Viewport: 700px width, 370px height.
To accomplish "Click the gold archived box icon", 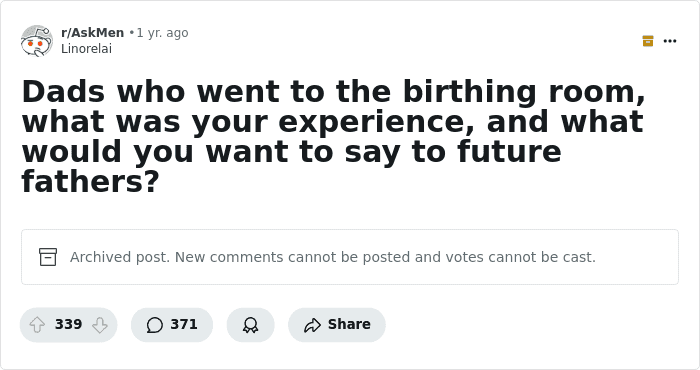I will tap(648, 41).
